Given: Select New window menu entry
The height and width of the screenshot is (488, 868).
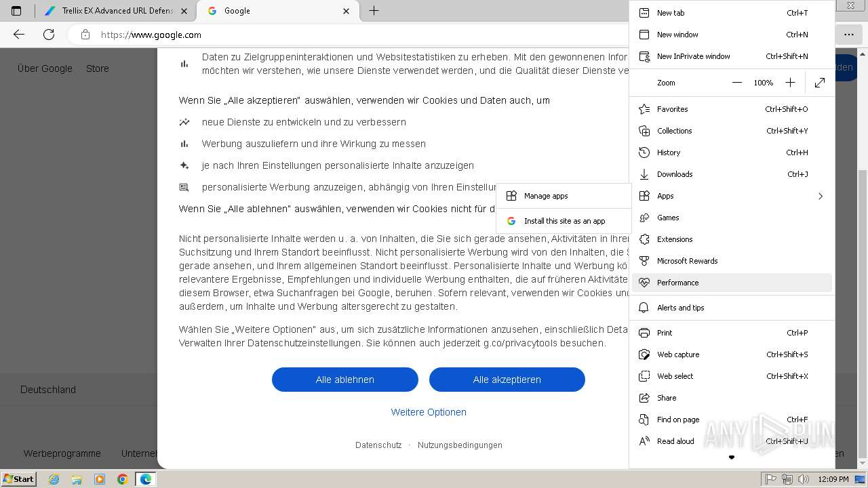Looking at the screenshot, I should point(732,35).
